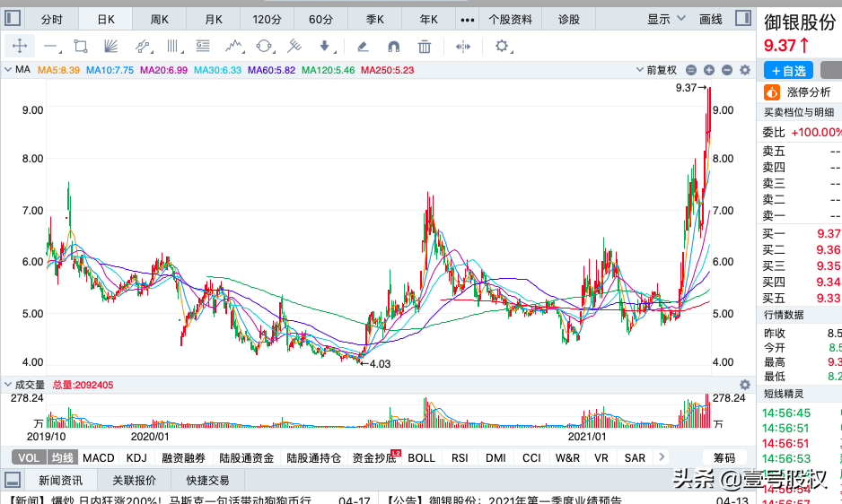Open MA indicator settings gear
Screen dimensions: 842x504
(x=745, y=70)
